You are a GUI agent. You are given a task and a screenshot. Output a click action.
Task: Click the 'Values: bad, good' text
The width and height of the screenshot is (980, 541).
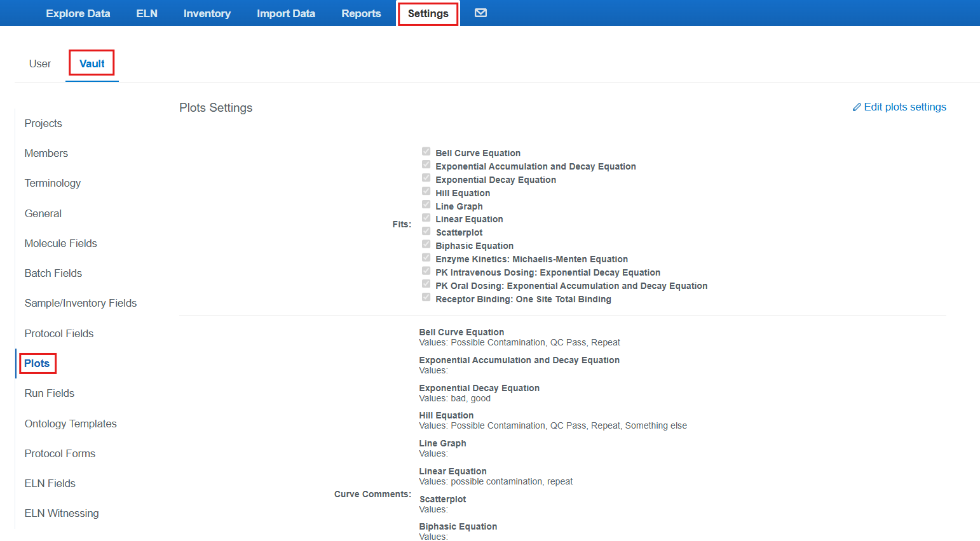(x=455, y=398)
